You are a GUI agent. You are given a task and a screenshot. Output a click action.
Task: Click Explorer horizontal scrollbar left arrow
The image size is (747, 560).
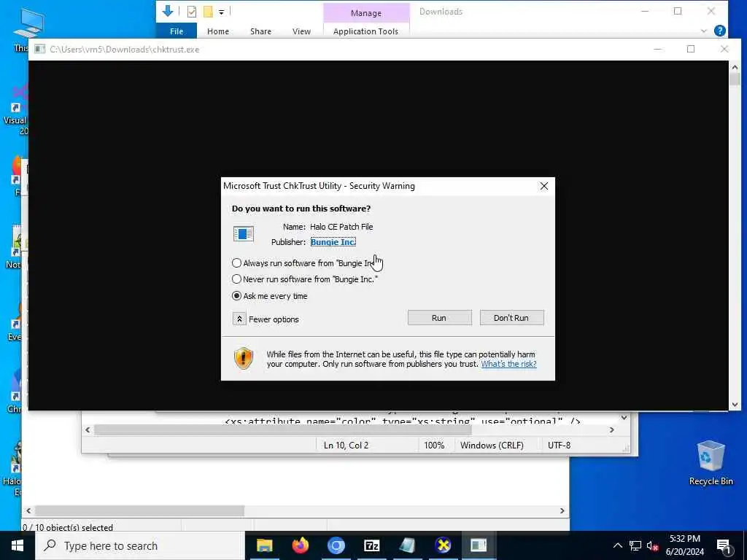(x=28, y=510)
